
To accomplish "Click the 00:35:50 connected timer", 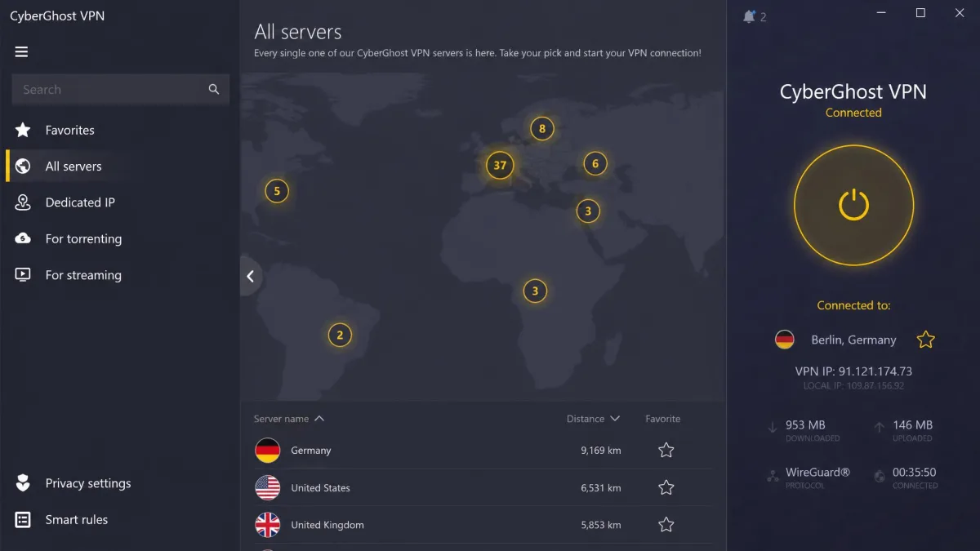I will (915, 472).
